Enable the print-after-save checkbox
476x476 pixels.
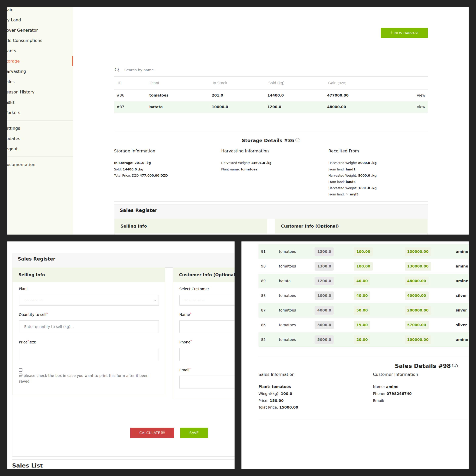pyautogui.click(x=21, y=370)
